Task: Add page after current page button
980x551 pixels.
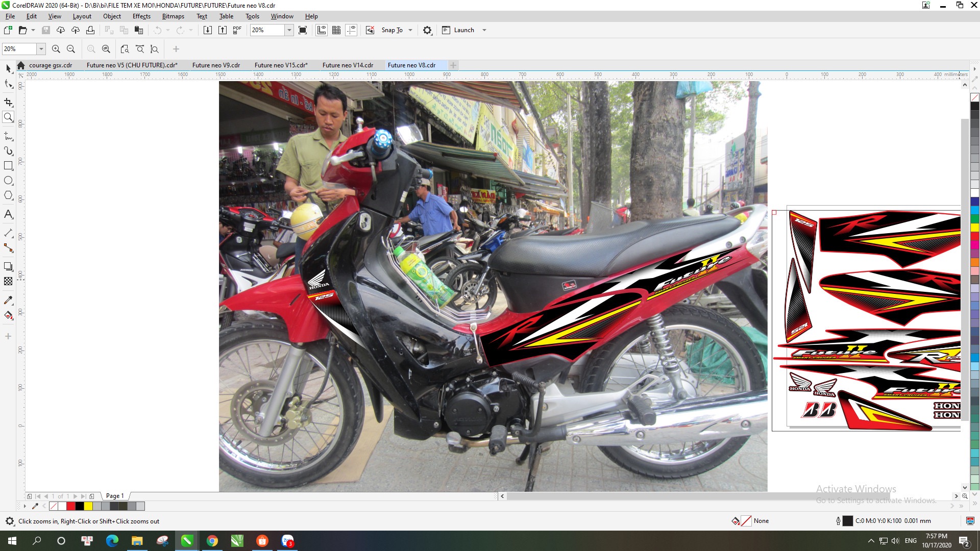Action: click(x=92, y=496)
